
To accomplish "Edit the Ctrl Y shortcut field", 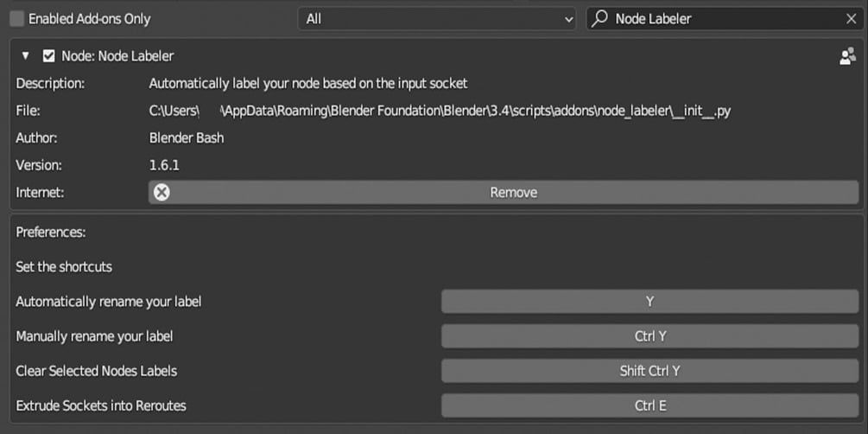I will click(649, 336).
